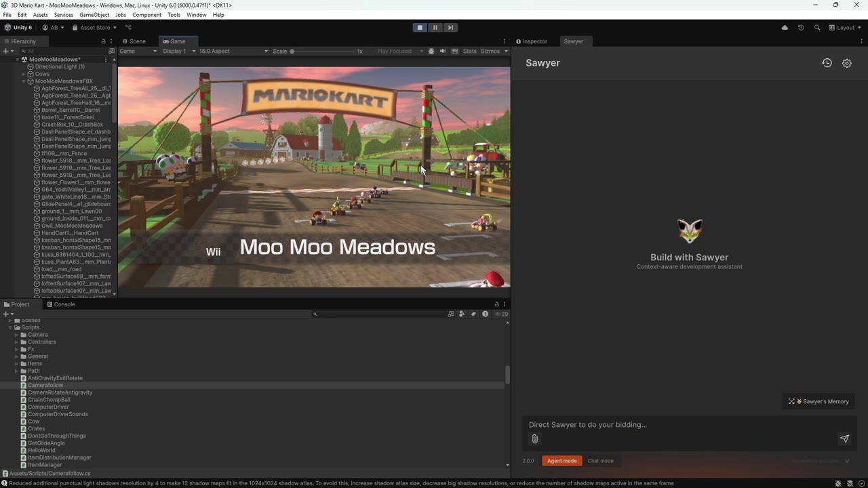Toggle the keyboard shortcuts icon in Game view
The width and height of the screenshot is (868, 488).
[x=454, y=52]
